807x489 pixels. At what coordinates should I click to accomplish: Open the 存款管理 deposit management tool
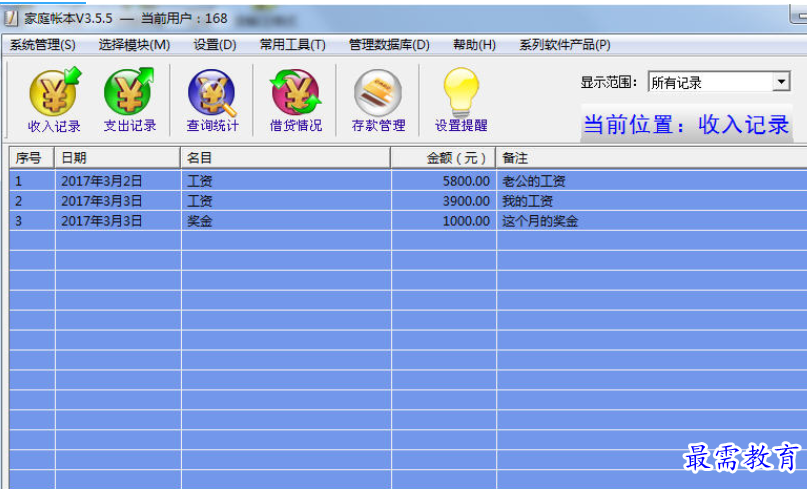(x=378, y=100)
